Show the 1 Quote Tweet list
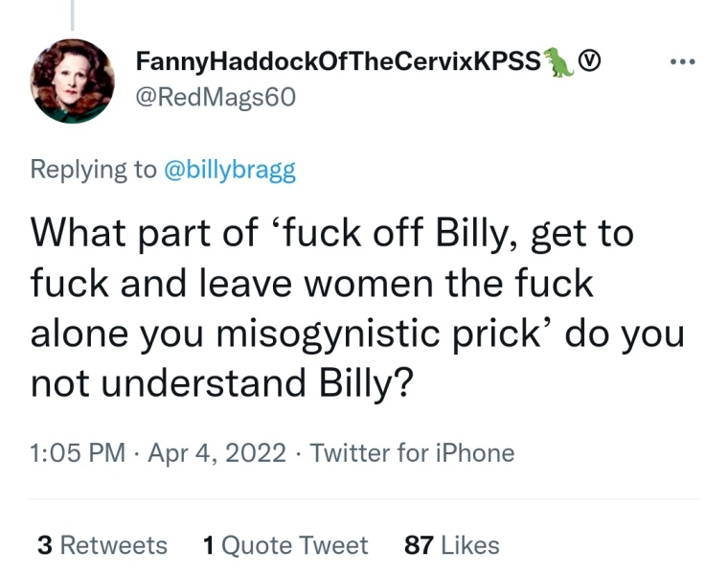 (x=285, y=545)
